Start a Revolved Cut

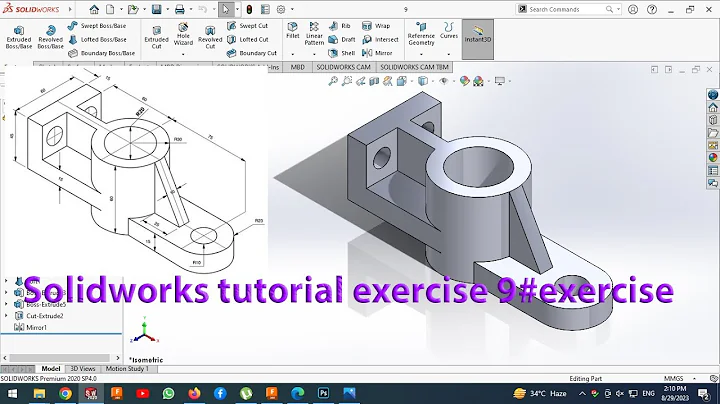tap(210, 38)
